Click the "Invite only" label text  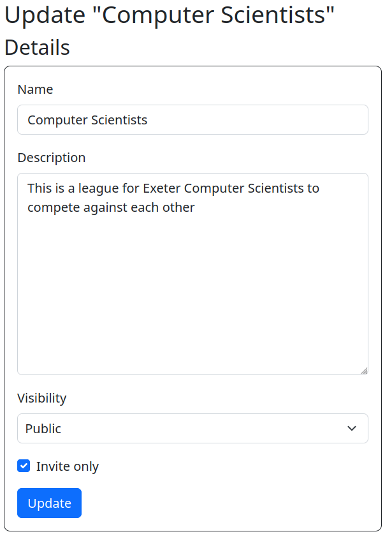(x=68, y=466)
